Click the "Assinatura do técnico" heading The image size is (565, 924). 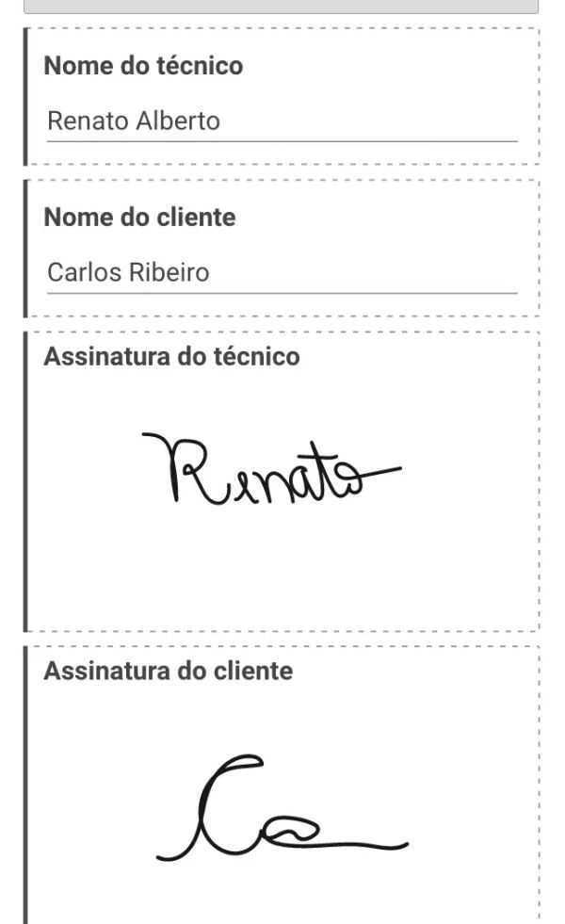171,357
